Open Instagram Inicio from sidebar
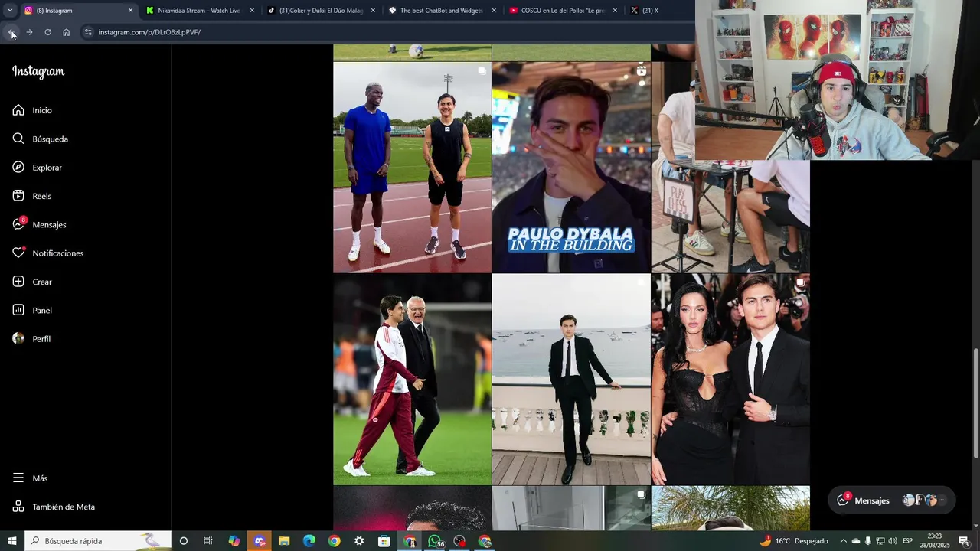 (x=32, y=110)
